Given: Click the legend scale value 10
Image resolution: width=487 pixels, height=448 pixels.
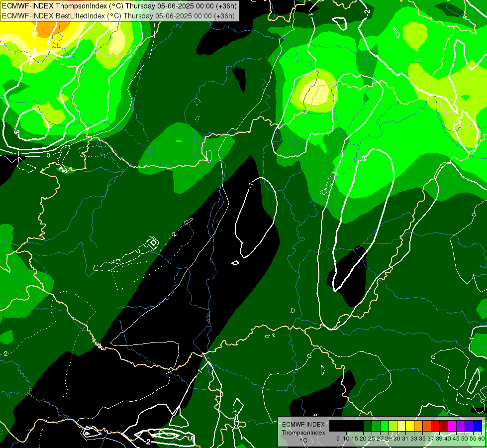Looking at the screenshot, I should coord(346,439).
